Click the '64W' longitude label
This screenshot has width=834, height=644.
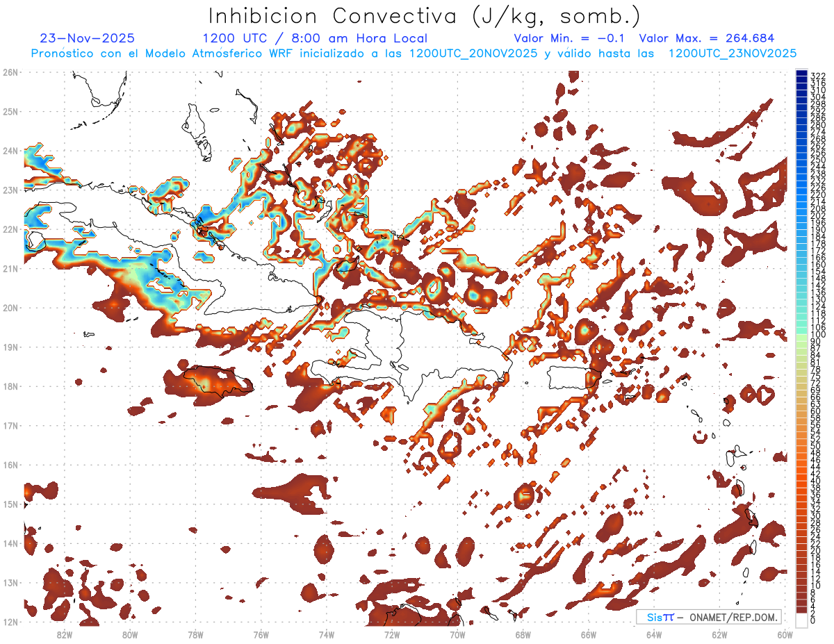[x=654, y=634]
